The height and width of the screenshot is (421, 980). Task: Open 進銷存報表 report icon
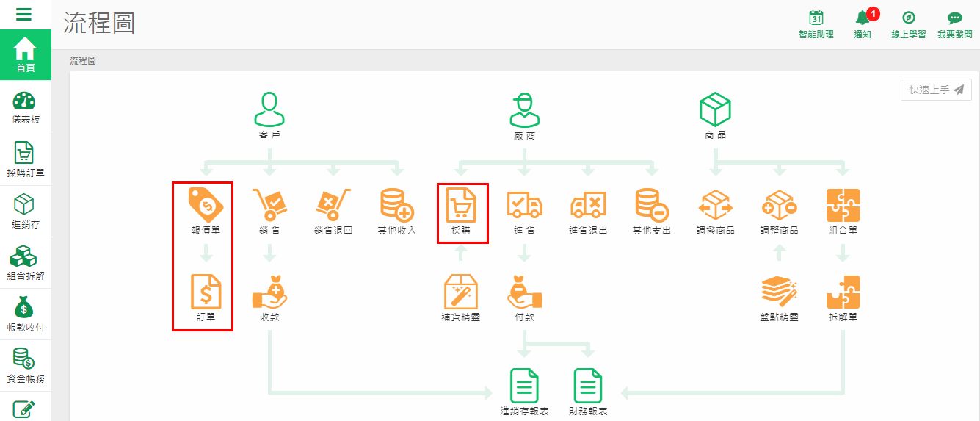(524, 386)
